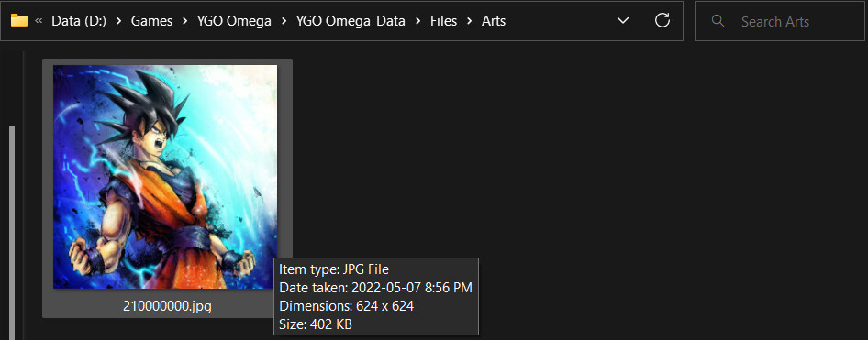This screenshot has height=340, width=868.
Task: Refresh the Arts folder view
Action: [x=662, y=21]
